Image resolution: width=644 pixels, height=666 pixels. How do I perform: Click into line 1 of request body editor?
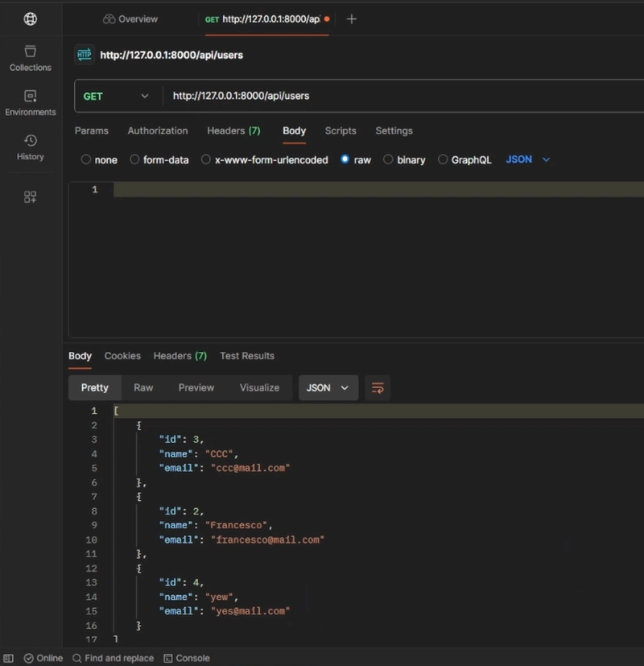point(378,189)
